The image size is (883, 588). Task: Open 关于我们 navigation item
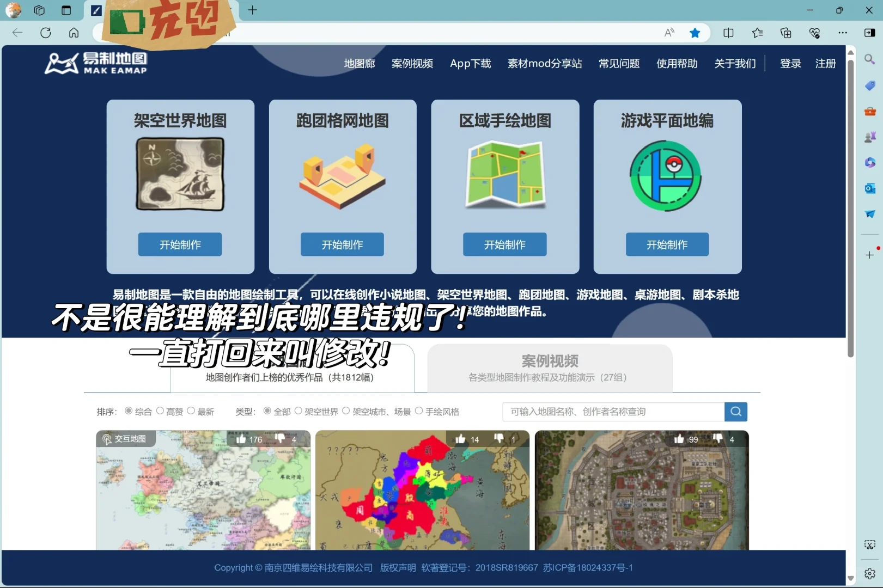click(x=735, y=64)
